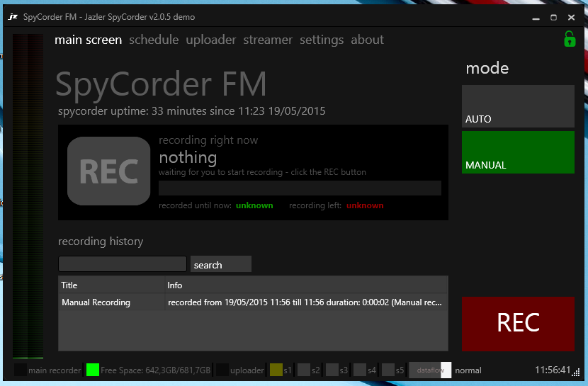Image resolution: width=588 pixels, height=386 pixels.
Task: Click the uploader status indicator square
Action: pyautogui.click(x=222, y=370)
